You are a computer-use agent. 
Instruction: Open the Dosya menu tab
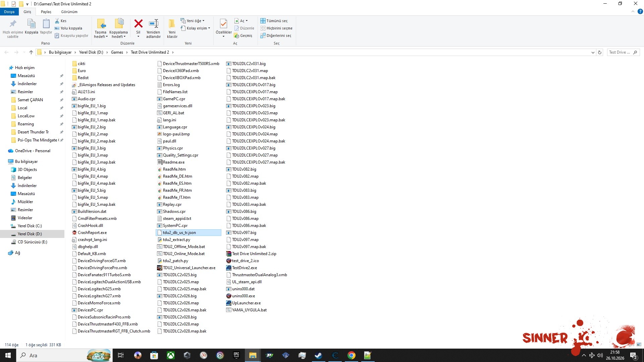point(9,12)
